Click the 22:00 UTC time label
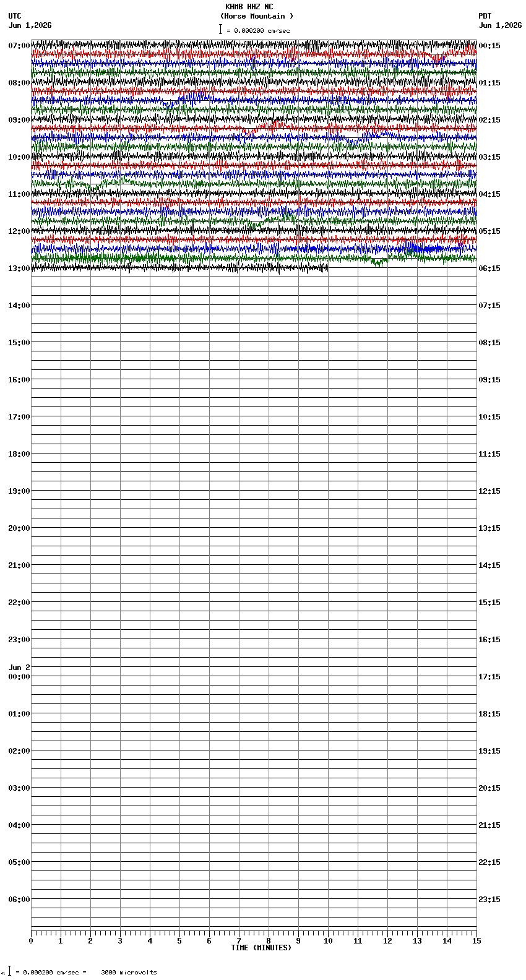Viewport: 526px width, 980px height. coord(19,603)
